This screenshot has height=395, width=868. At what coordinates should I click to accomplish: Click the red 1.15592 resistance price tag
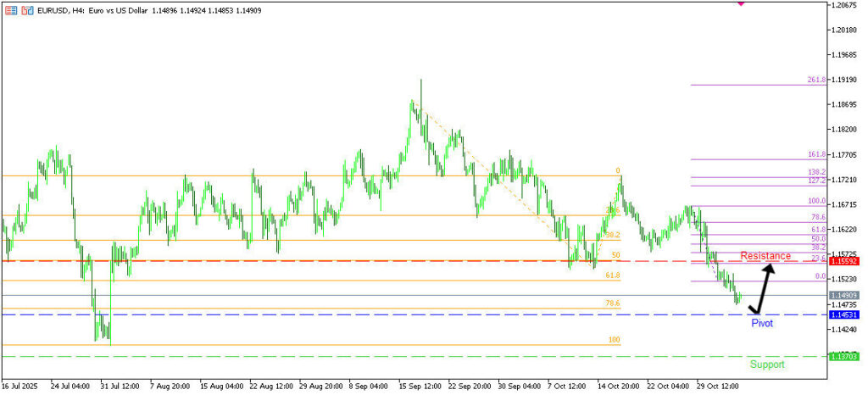pyautogui.click(x=844, y=261)
